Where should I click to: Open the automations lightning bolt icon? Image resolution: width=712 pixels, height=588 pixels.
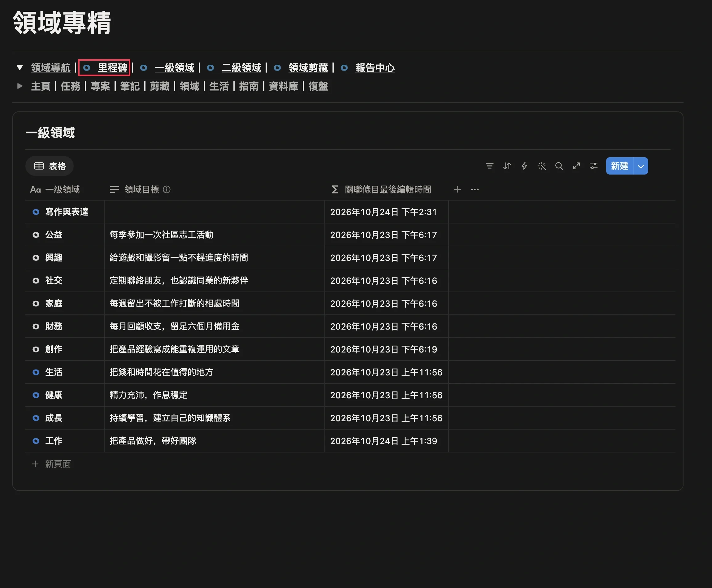(524, 166)
